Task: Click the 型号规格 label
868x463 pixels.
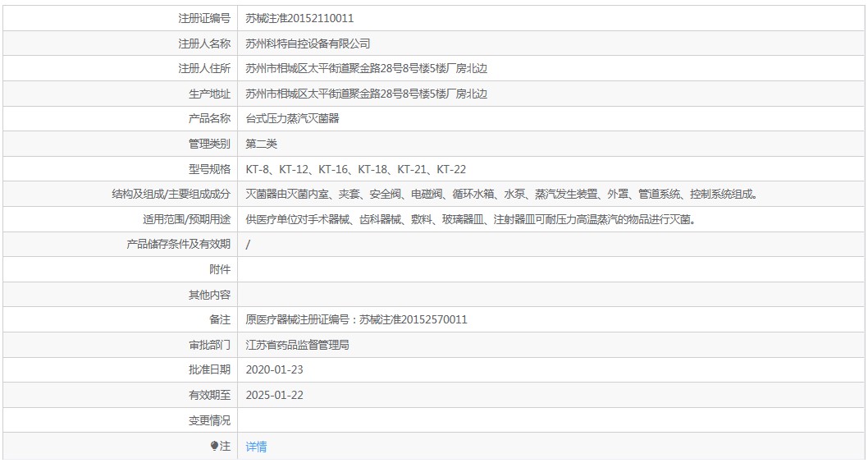Action: 209,169
